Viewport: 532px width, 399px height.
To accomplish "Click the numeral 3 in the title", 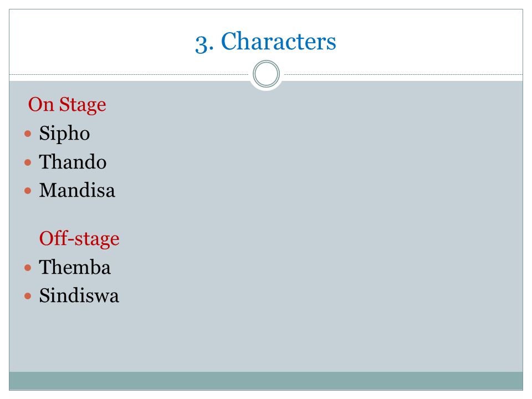I will [x=202, y=44].
